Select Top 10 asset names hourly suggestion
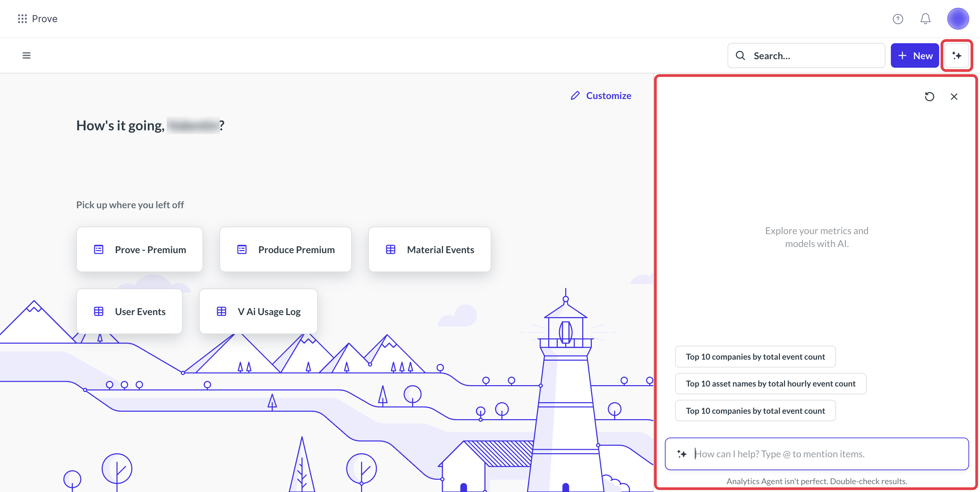 coord(770,383)
